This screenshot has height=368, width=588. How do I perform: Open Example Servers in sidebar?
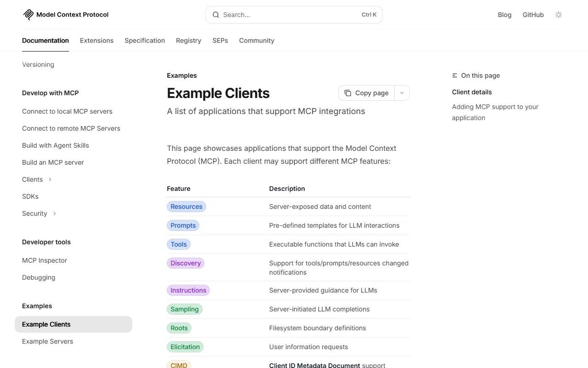pos(47,341)
